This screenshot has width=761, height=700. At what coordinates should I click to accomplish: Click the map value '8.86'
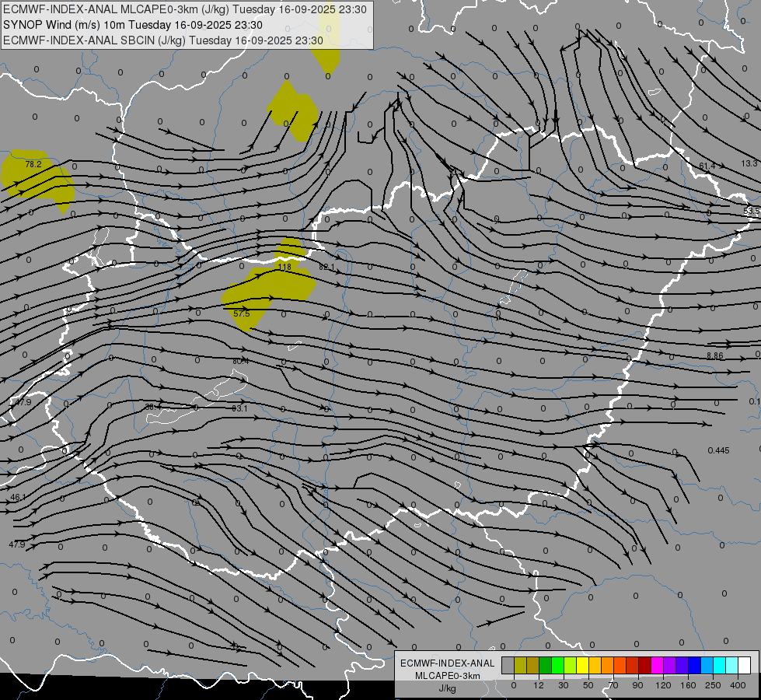pos(715,355)
